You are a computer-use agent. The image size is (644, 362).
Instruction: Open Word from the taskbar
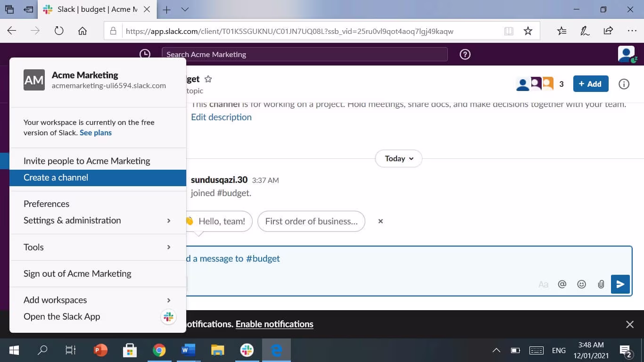188,350
